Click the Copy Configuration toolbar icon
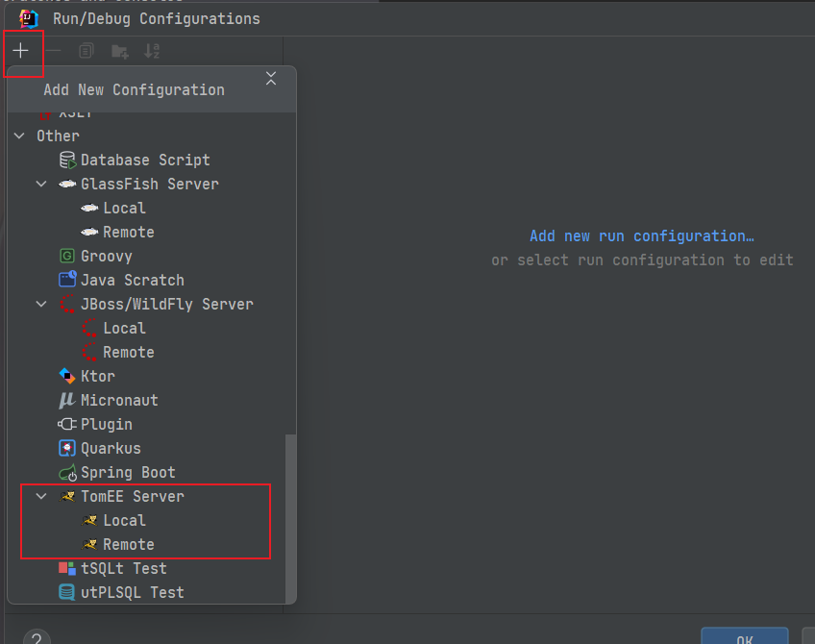 pyautogui.click(x=86, y=50)
